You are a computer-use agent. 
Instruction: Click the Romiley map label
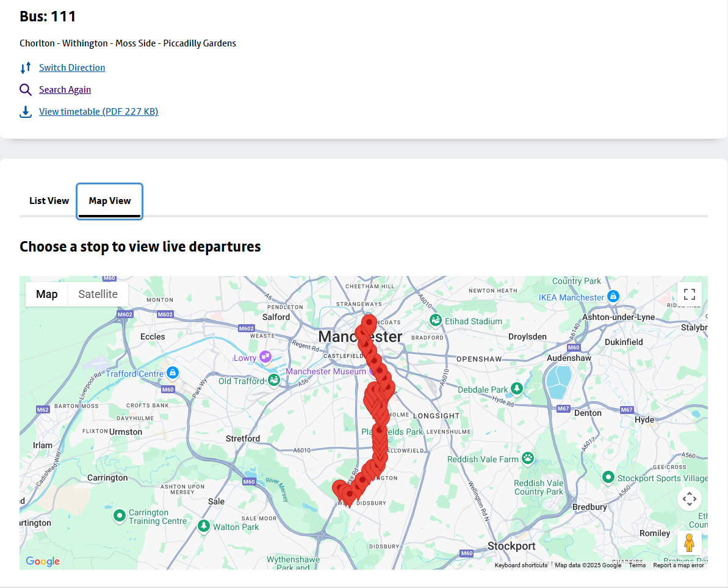coord(655,533)
